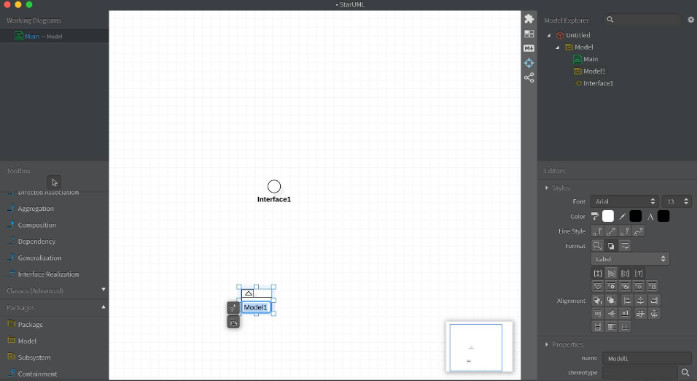This screenshot has width=697, height=381.
Task: Click the black font color swatch
Action: pos(663,216)
